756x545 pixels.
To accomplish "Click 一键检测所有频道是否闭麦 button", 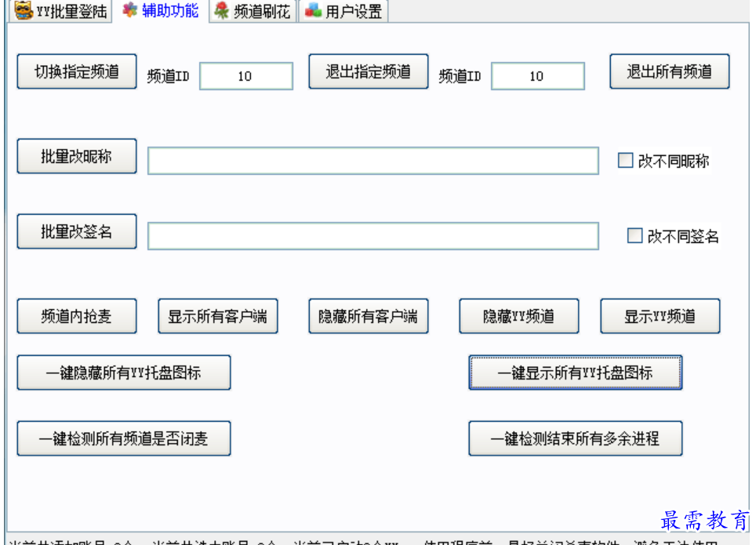I will pyautogui.click(x=124, y=438).
